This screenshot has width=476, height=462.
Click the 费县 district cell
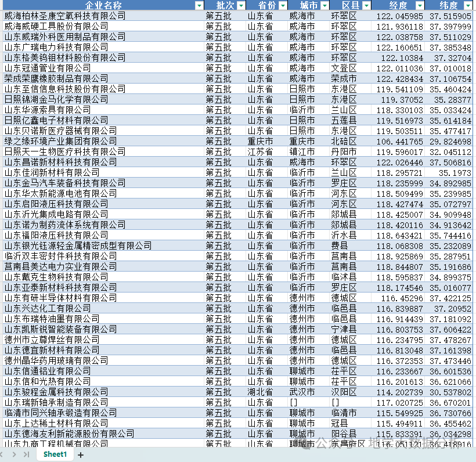pyautogui.click(x=350, y=246)
